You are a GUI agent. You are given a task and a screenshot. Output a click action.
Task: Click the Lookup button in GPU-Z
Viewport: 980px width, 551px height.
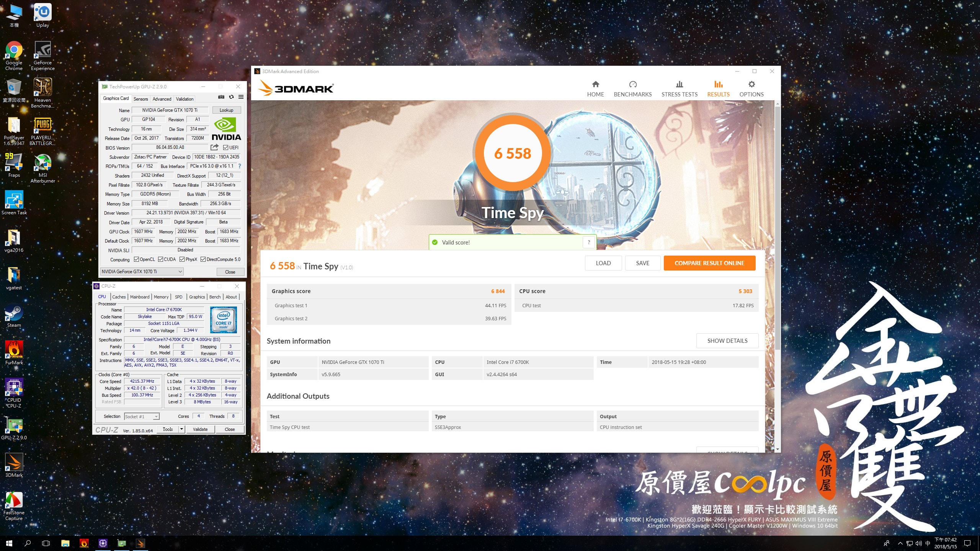226,110
